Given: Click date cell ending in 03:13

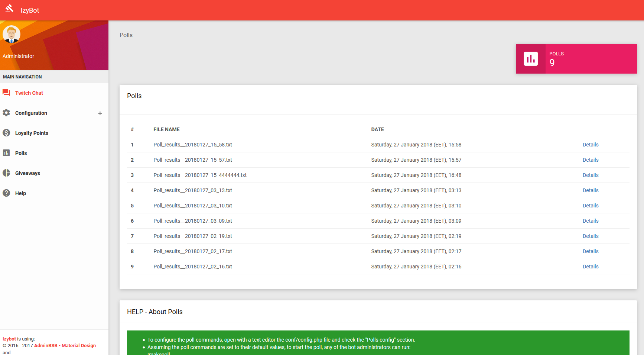Looking at the screenshot, I should pyautogui.click(x=416, y=190).
